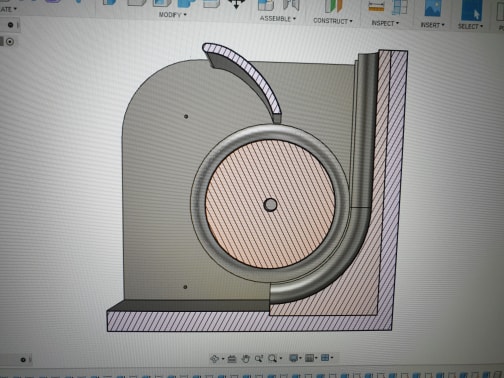
Task: Click the Joint icon above ASSEMBLE
Action: [291, 5]
